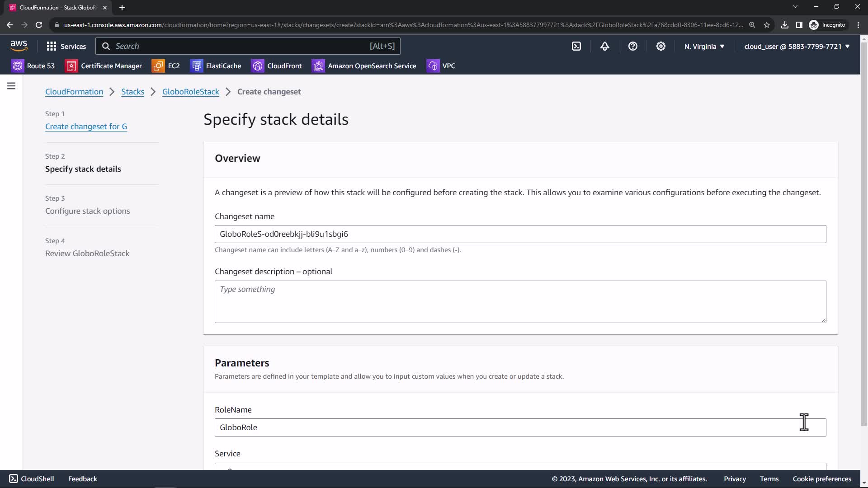This screenshot has height=488, width=868.
Task: Go to AWS console home logo
Action: (19, 46)
